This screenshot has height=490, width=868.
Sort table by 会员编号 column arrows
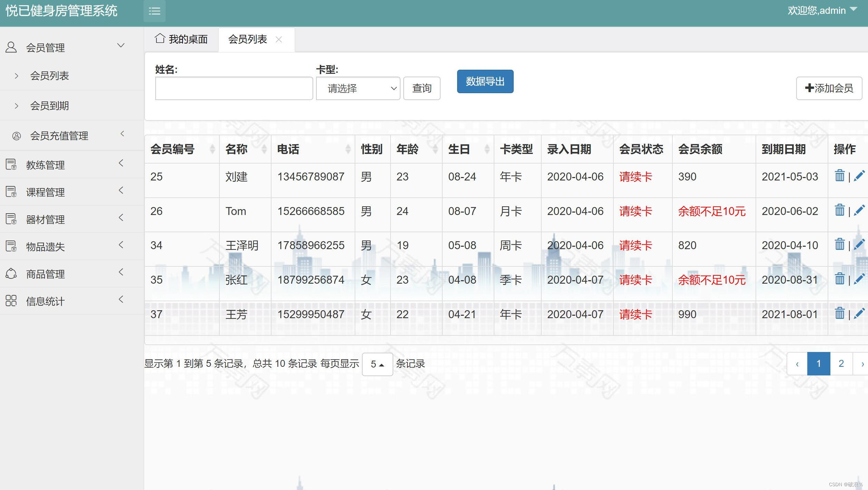pos(213,149)
